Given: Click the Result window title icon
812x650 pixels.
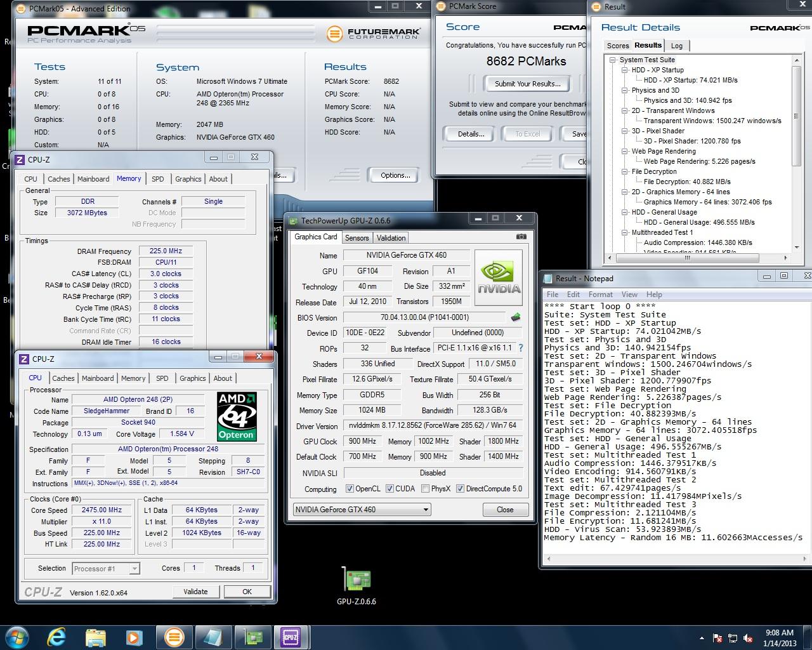Looking at the screenshot, I should coord(596,7).
